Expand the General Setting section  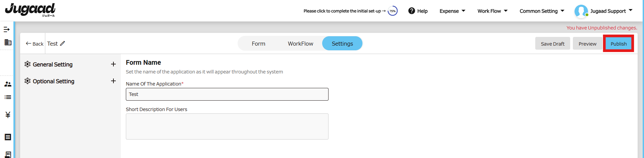(113, 64)
